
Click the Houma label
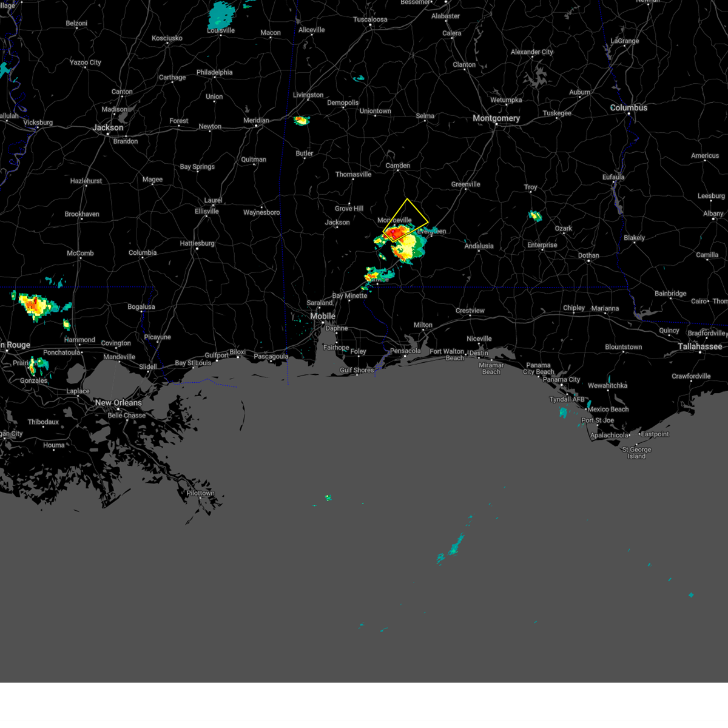[54, 445]
